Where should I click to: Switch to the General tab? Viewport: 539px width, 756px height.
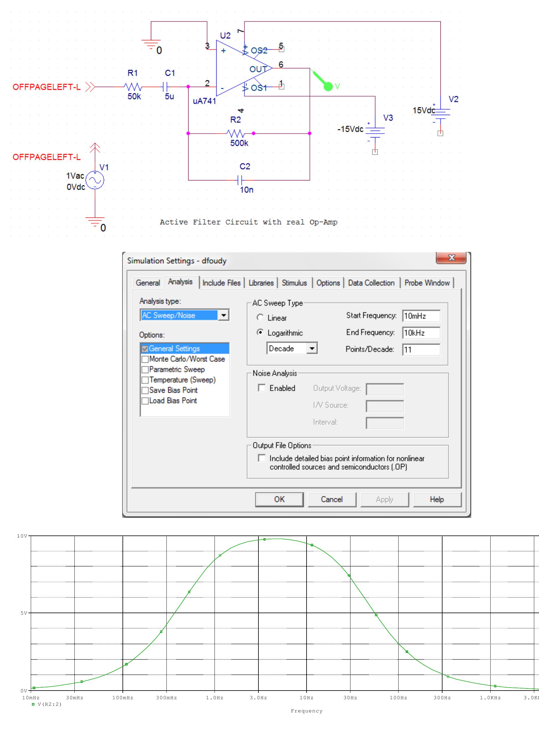(148, 283)
